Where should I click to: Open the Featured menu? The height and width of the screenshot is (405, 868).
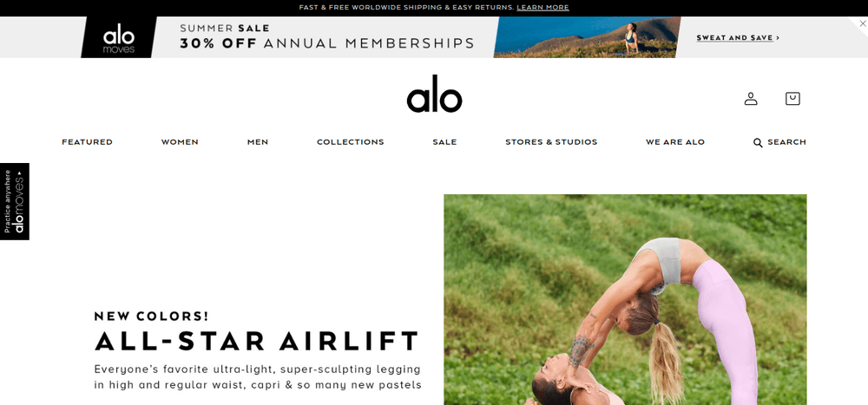[x=87, y=142]
